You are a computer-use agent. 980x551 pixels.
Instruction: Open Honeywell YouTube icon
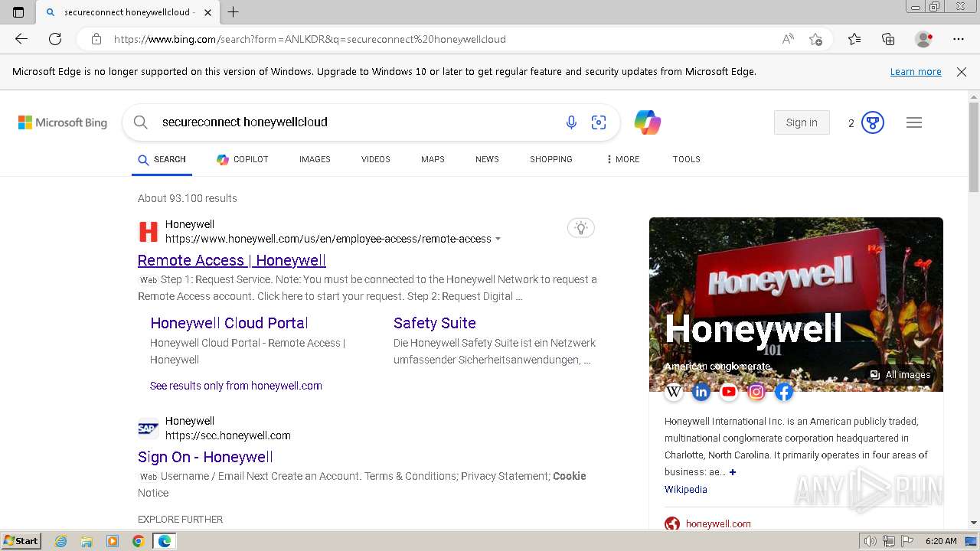click(x=729, y=392)
